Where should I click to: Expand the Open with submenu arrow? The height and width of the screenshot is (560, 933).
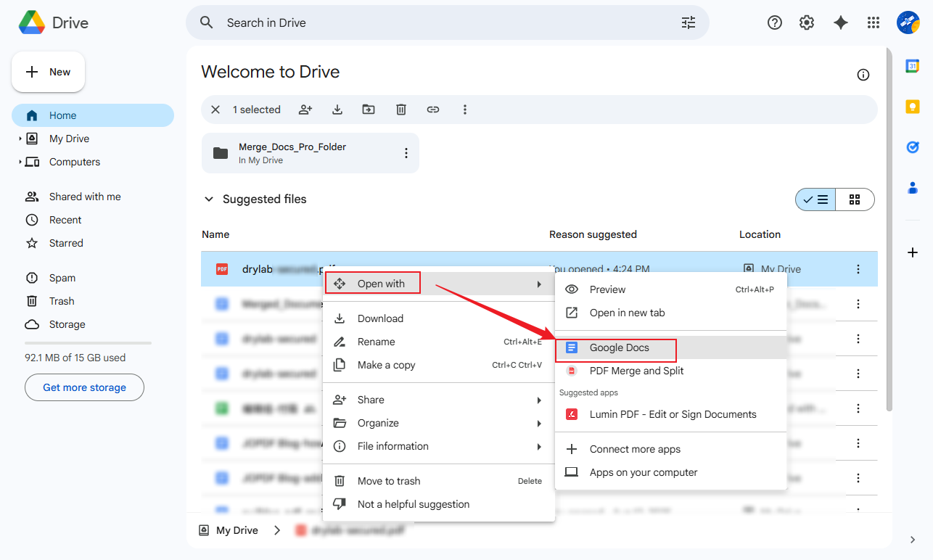pyautogui.click(x=539, y=284)
